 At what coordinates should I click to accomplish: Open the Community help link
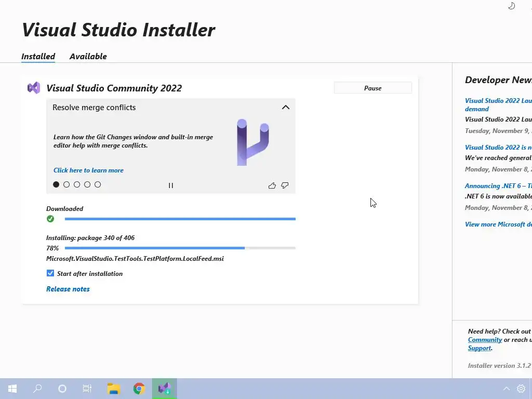coord(485,340)
